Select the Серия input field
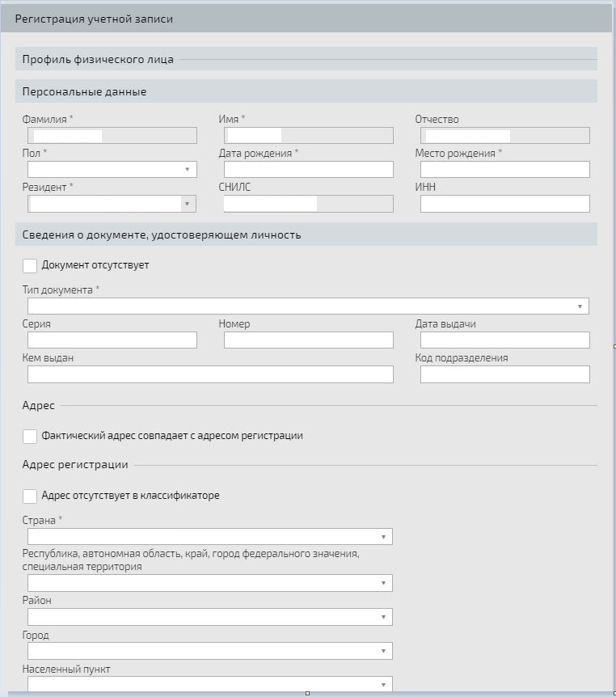Viewport: 616px width, 697px height. [112, 340]
